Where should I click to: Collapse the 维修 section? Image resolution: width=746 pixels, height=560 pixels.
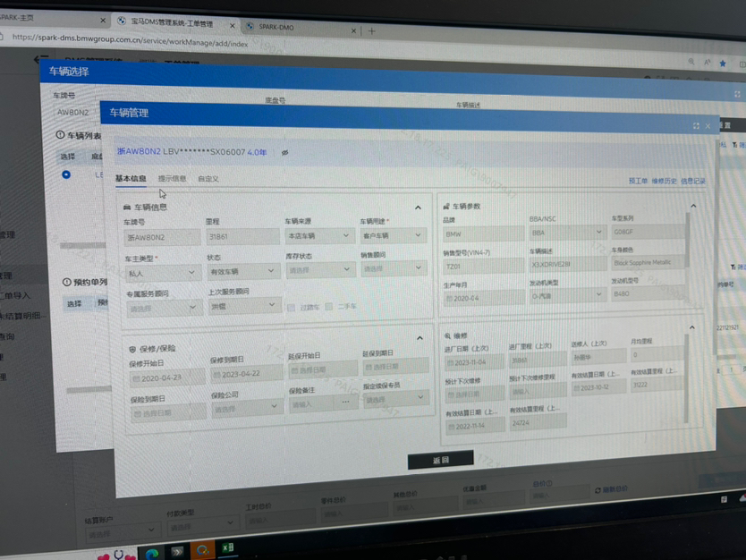tap(692, 327)
